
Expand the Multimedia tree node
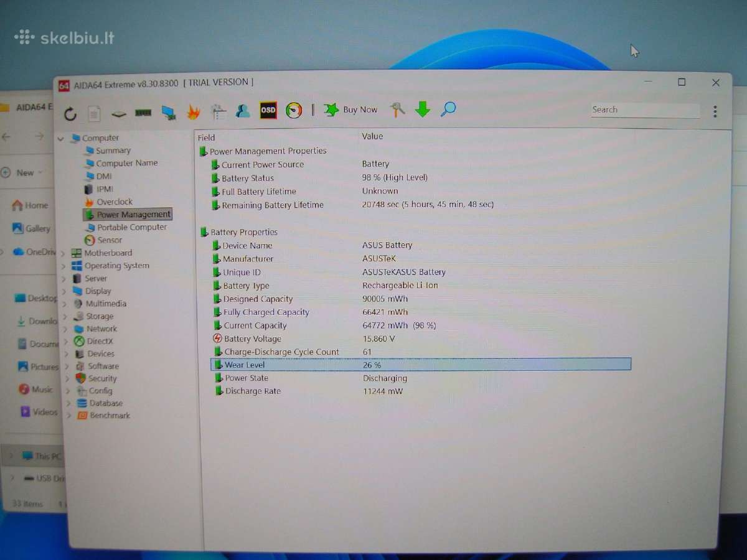(x=64, y=304)
